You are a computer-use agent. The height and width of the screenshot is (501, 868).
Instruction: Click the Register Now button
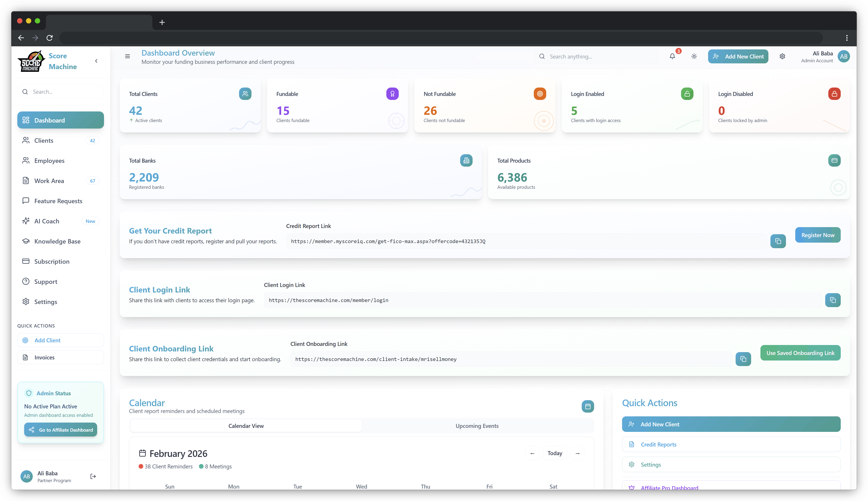point(818,235)
